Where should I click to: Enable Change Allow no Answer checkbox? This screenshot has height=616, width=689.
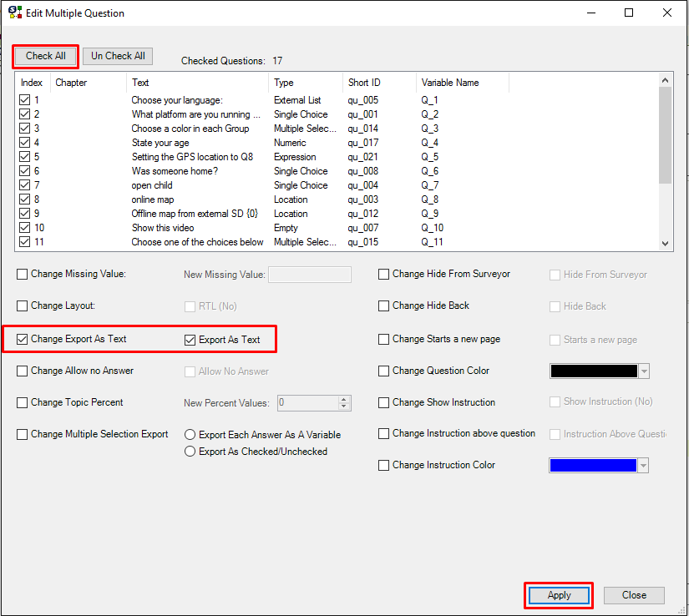[x=22, y=371]
